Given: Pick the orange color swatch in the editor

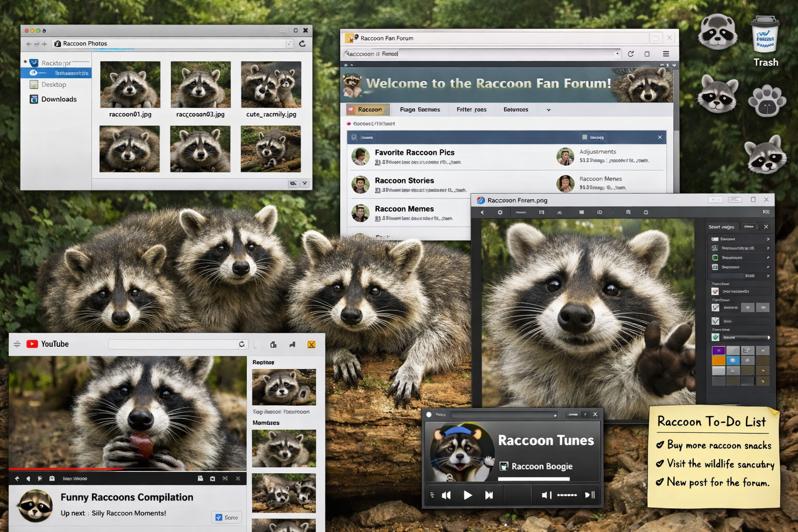Looking at the screenshot, I should (719, 361).
